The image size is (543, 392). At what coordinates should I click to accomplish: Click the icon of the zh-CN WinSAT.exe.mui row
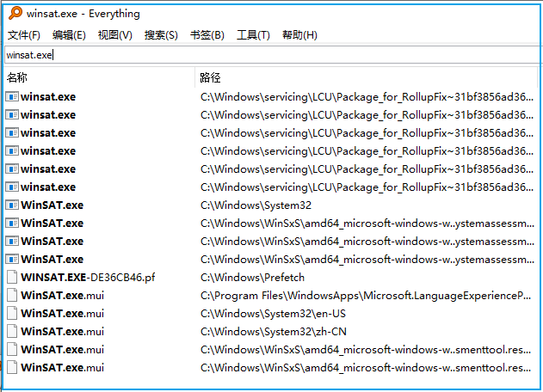[x=12, y=331]
